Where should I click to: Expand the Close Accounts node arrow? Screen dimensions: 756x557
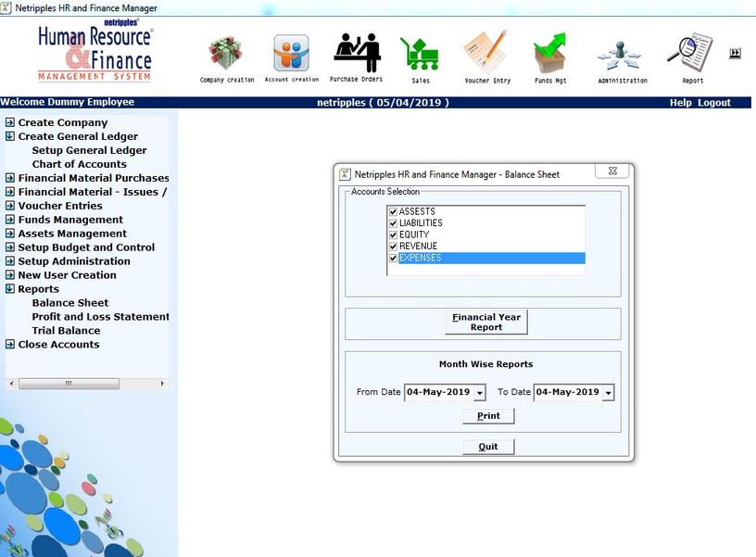10,345
